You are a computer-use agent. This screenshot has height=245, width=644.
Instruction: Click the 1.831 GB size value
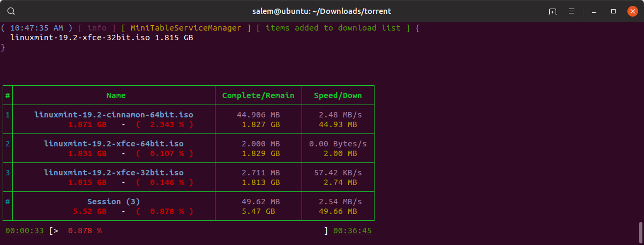coord(87,153)
